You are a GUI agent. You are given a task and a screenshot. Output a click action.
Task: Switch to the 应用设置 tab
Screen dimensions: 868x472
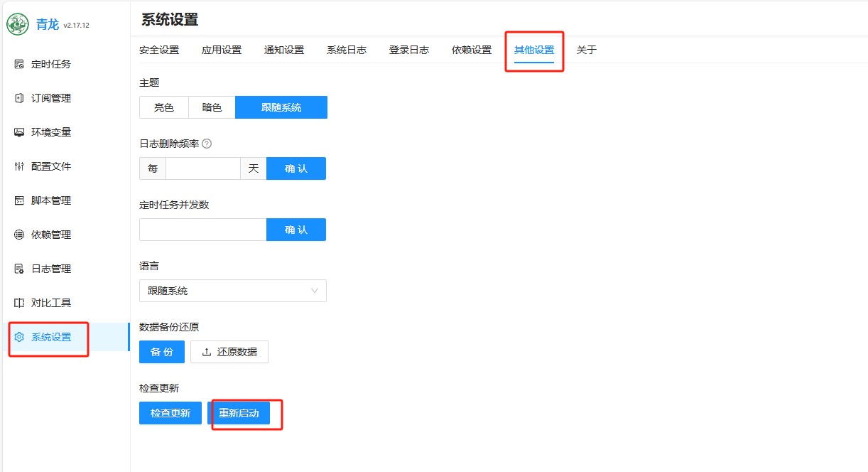click(x=222, y=50)
